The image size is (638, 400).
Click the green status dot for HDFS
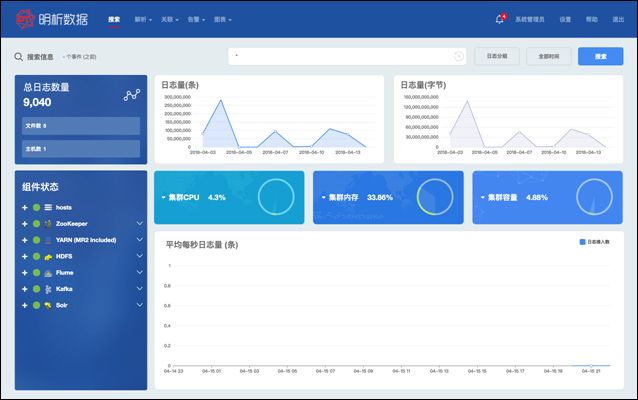click(36, 256)
